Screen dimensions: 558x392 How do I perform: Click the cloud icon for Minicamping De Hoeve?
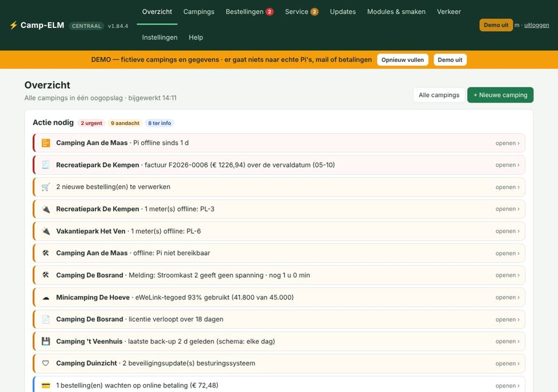(46, 297)
